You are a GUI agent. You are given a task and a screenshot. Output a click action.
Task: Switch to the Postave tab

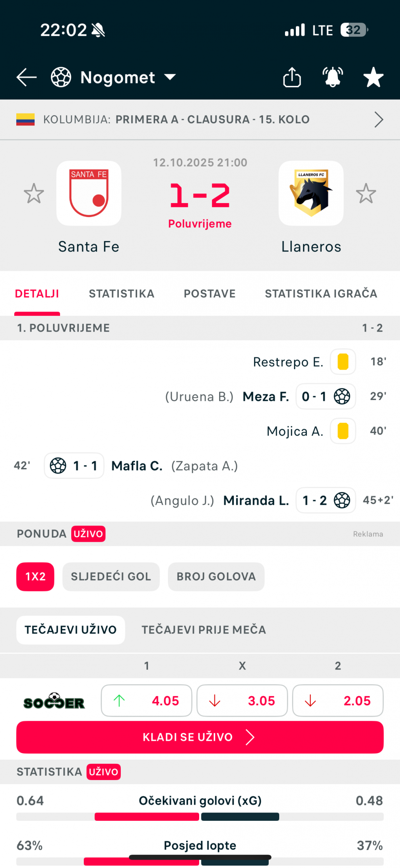coord(210,294)
